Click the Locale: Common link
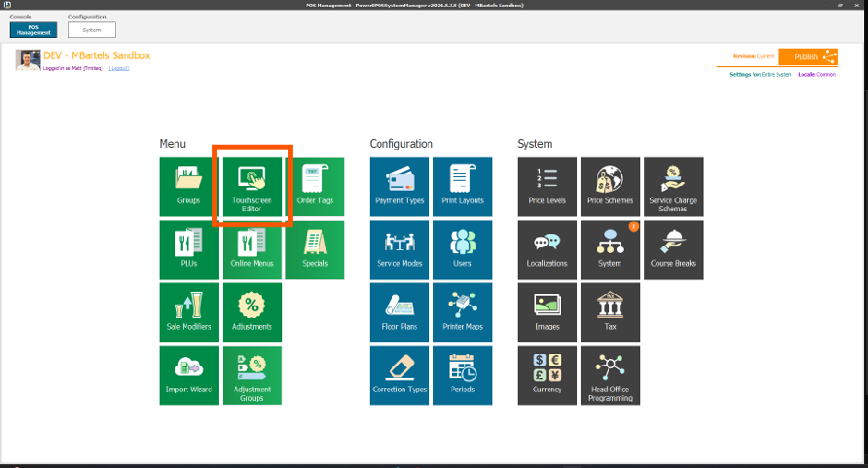868x468 pixels. pyautogui.click(x=816, y=74)
